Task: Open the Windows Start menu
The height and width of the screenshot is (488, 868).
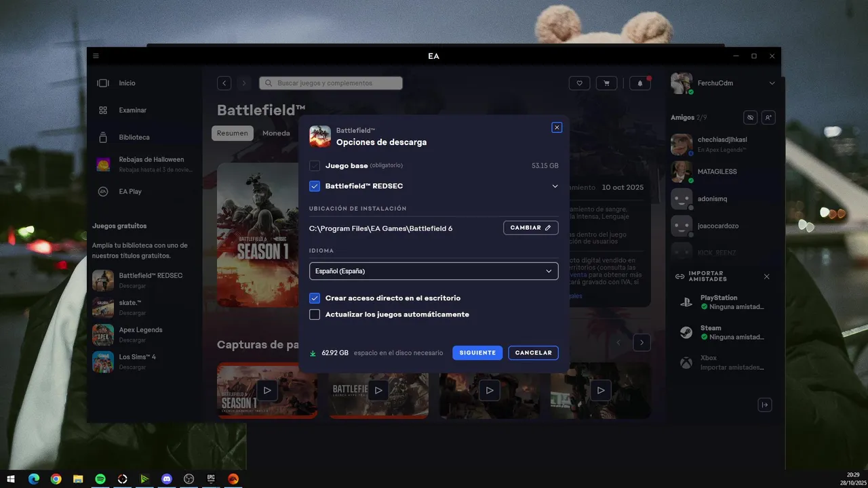Action: click(x=11, y=479)
